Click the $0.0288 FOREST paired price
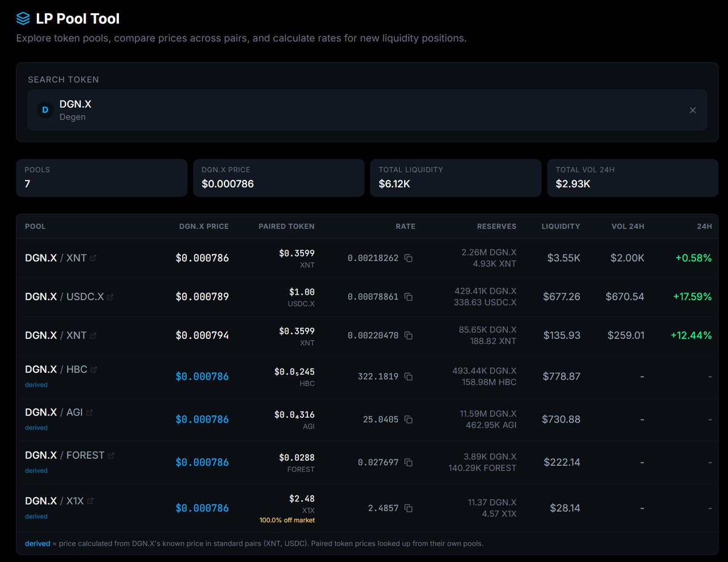This screenshot has height=562, width=728. tap(297, 458)
